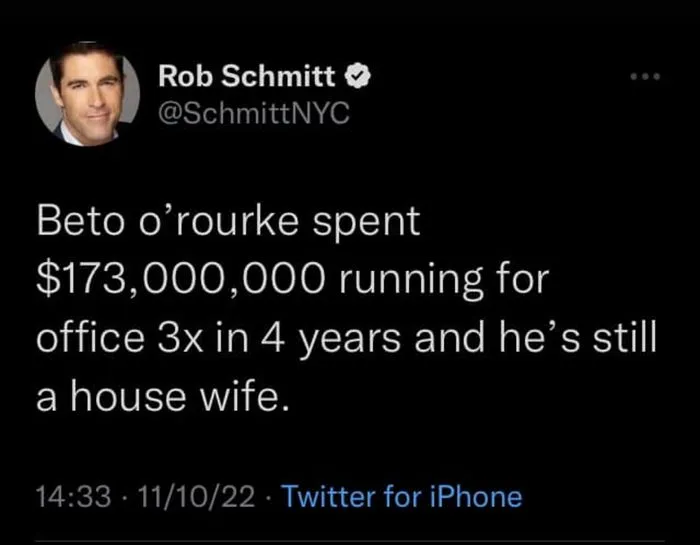Click "a house wife." tweet line
Viewport: 700px width, 545px height.
164,398
